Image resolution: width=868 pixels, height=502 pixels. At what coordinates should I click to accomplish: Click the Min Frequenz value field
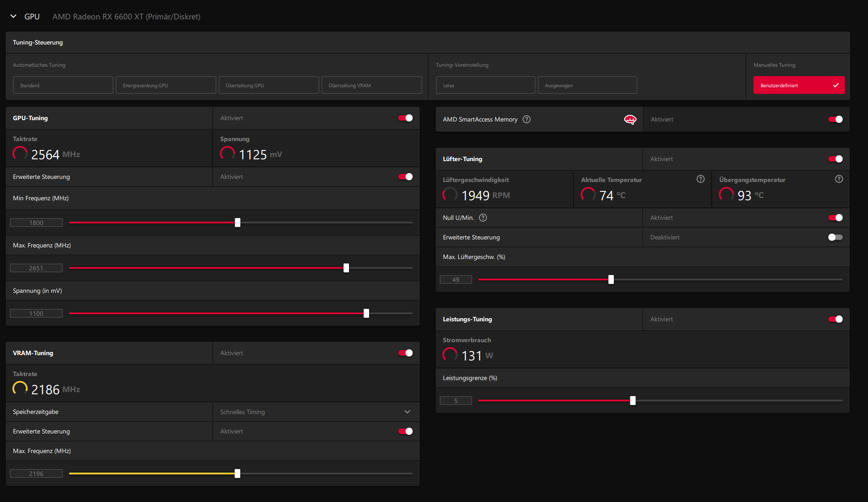37,223
